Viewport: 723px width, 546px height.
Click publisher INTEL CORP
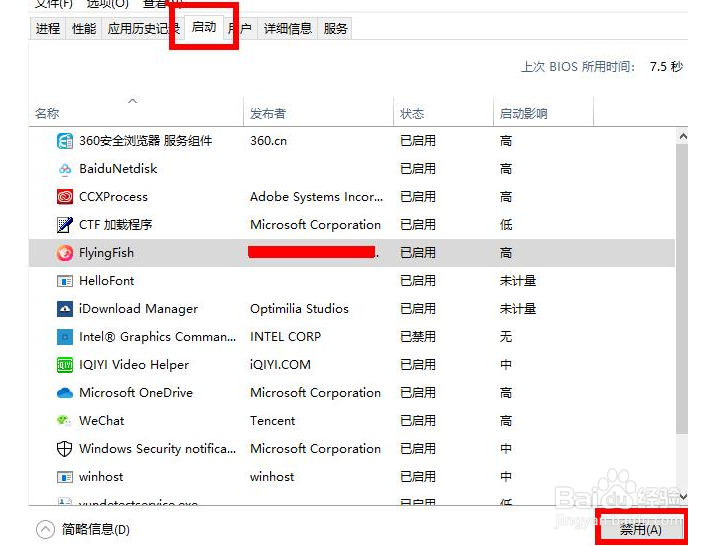285,337
